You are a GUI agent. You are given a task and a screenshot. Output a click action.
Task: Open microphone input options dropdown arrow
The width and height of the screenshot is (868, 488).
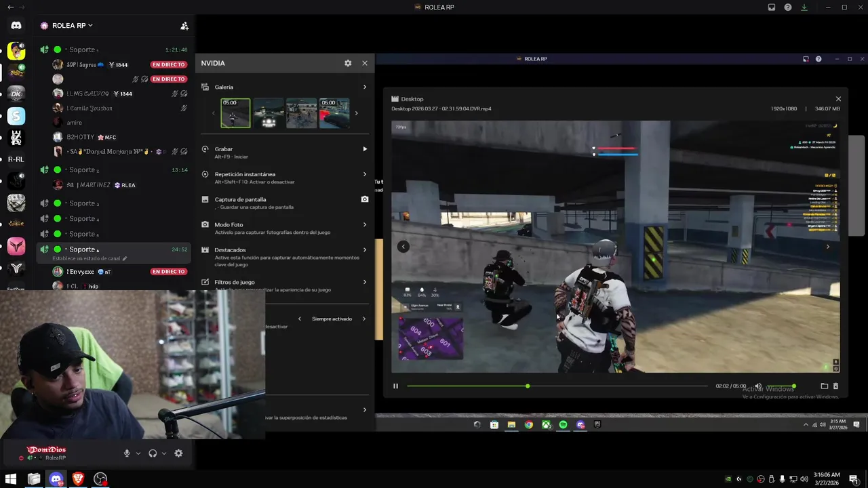(x=138, y=453)
